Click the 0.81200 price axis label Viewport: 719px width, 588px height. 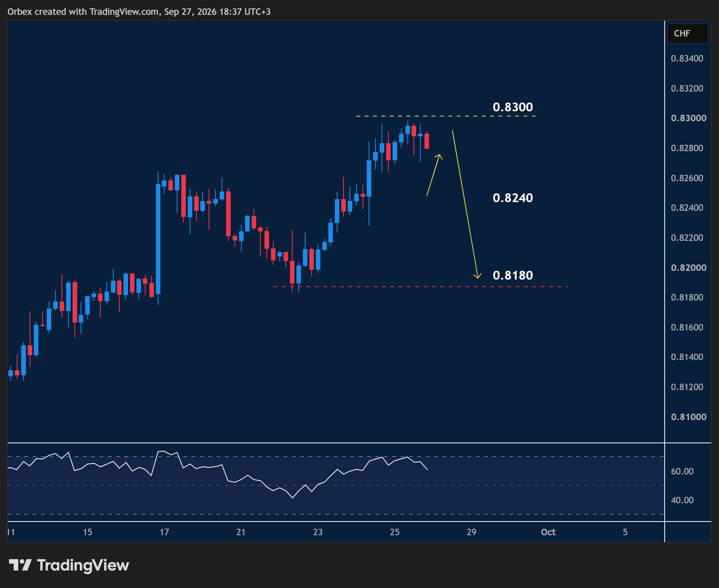(x=687, y=387)
